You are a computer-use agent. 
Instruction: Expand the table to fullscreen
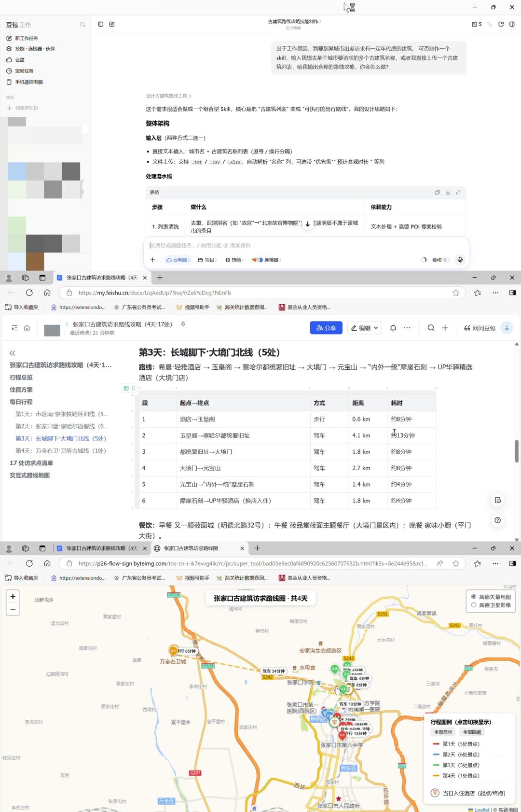(458, 192)
